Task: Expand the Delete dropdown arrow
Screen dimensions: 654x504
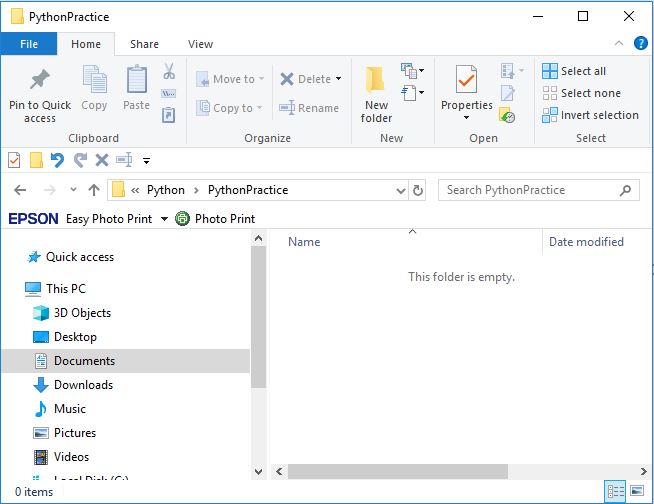Action: 338,78
